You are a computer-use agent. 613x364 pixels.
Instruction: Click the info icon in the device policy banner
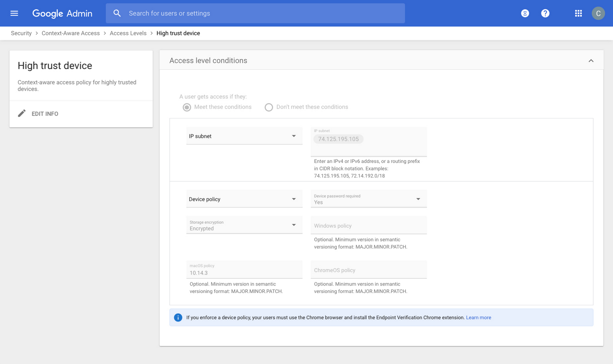[x=178, y=318]
